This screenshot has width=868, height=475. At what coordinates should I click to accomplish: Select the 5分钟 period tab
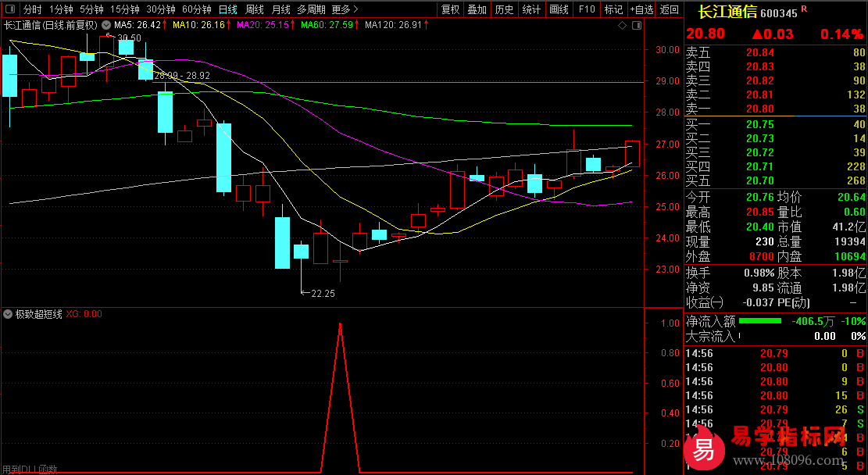[91, 9]
